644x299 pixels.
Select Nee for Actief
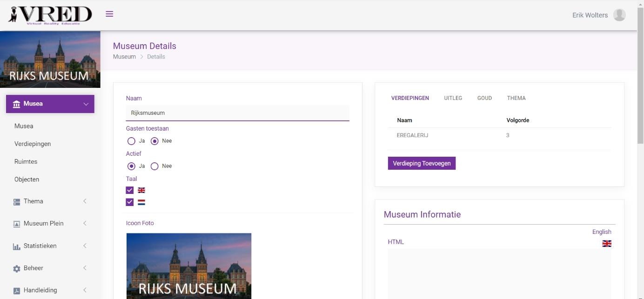[x=154, y=166]
